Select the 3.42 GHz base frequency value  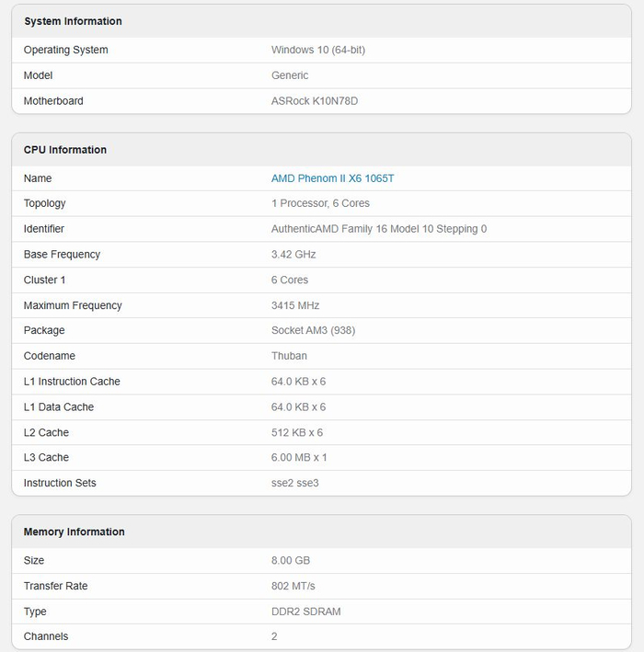point(293,255)
